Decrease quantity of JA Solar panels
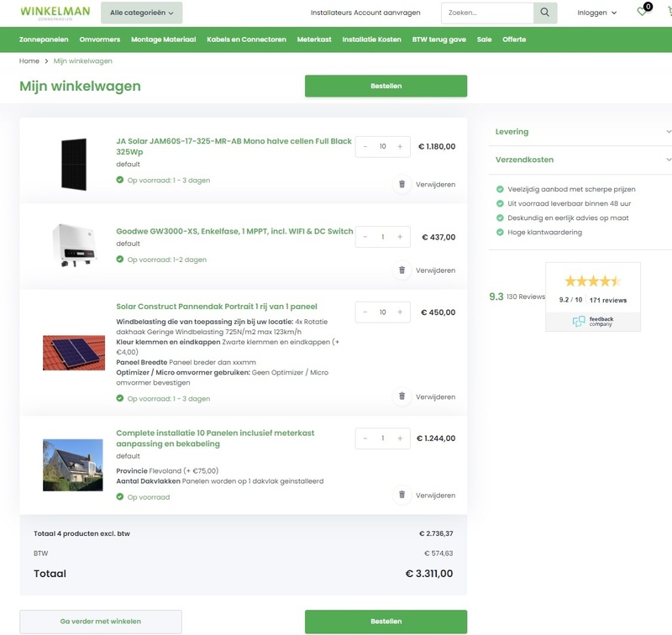 365,146
